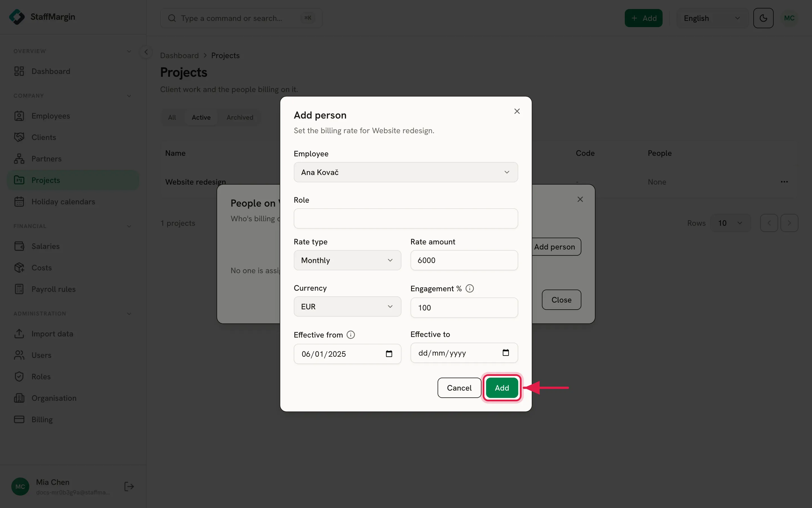Click the Rate amount field with 6000
This screenshot has width=812, height=508.
click(x=464, y=260)
